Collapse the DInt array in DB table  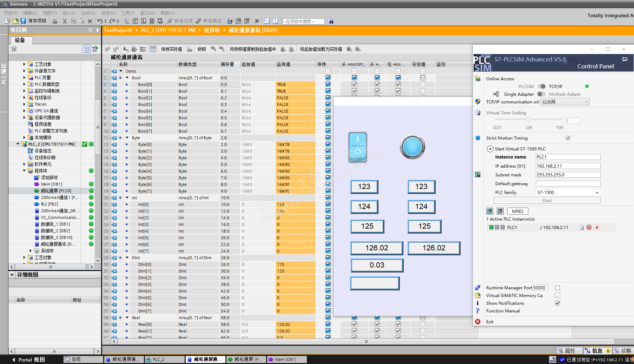[127, 258]
